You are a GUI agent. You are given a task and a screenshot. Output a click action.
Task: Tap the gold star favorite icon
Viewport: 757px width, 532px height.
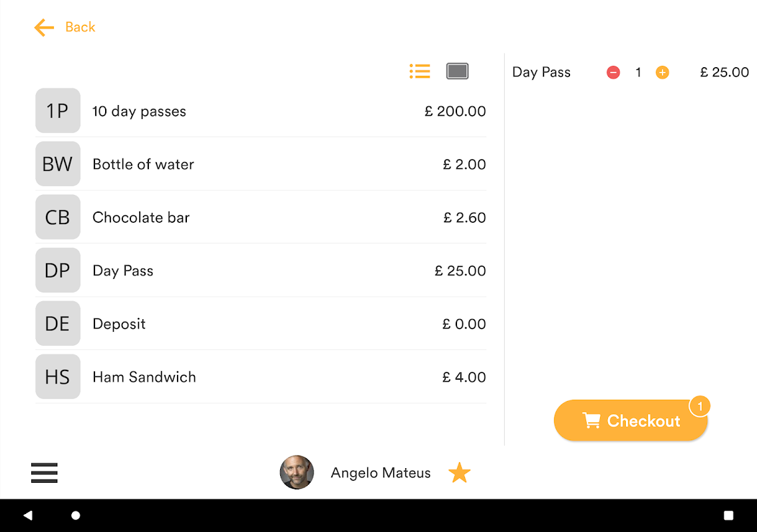pyautogui.click(x=459, y=473)
